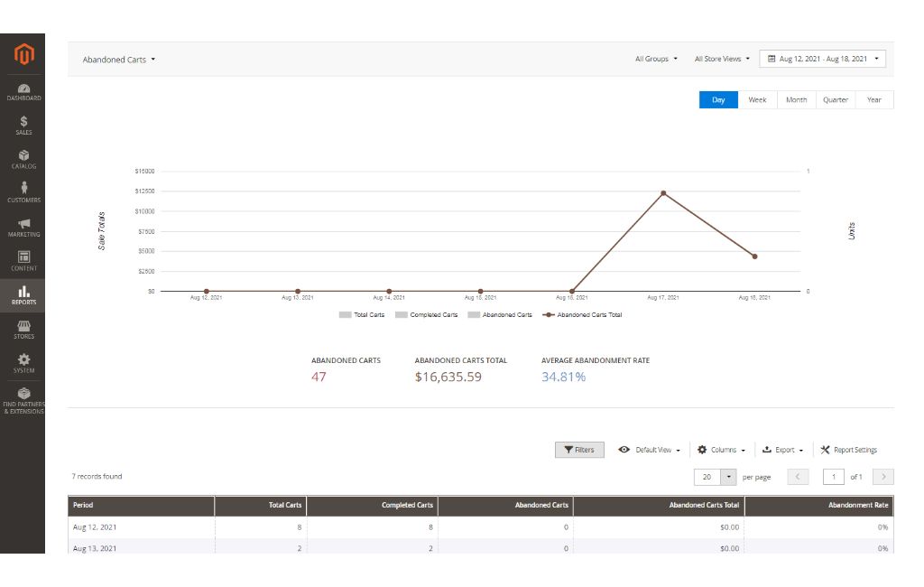
Task: Select the Year grouping tab
Action: click(x=873, y=99)
